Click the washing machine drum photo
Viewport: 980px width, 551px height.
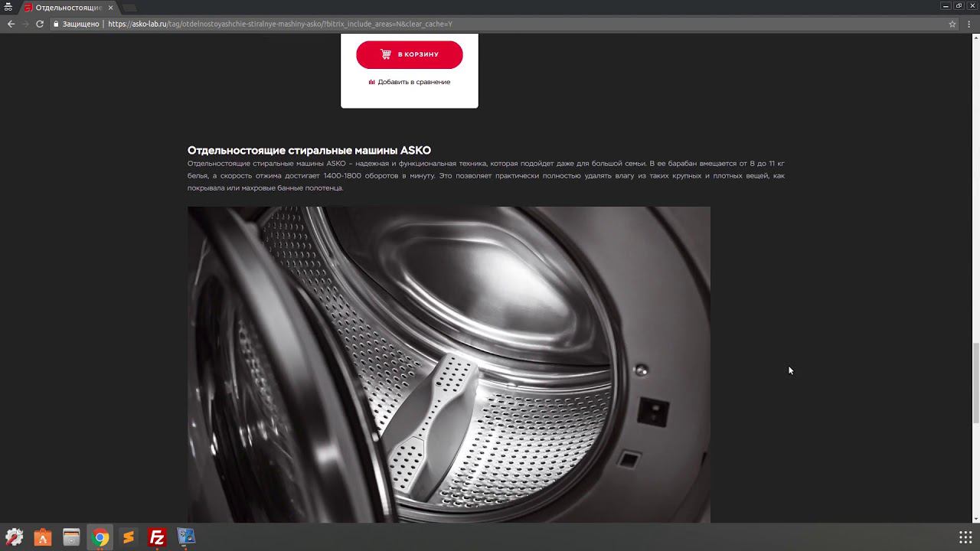[x=449, y=364]
